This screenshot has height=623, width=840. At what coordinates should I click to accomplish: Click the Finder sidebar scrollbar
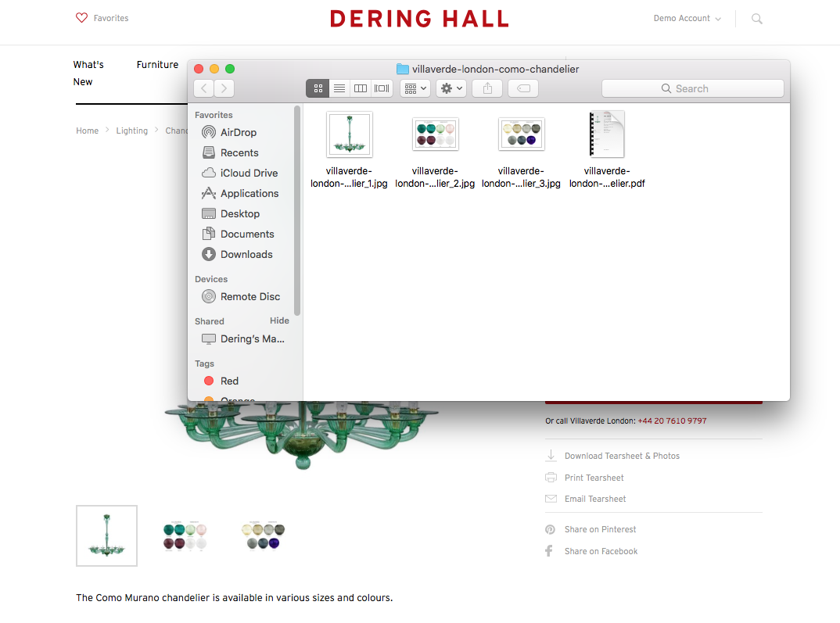(296, 210)
